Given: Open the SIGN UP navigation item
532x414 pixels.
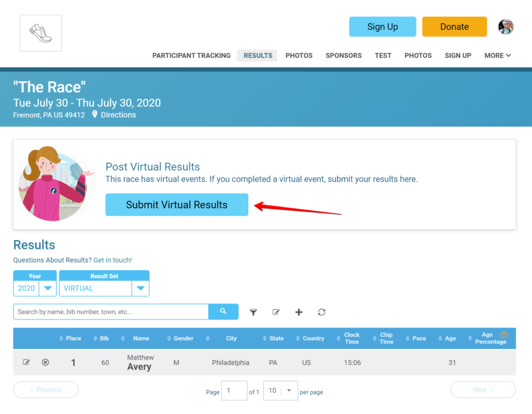Looking at the screenshot, I should [458, 56].
